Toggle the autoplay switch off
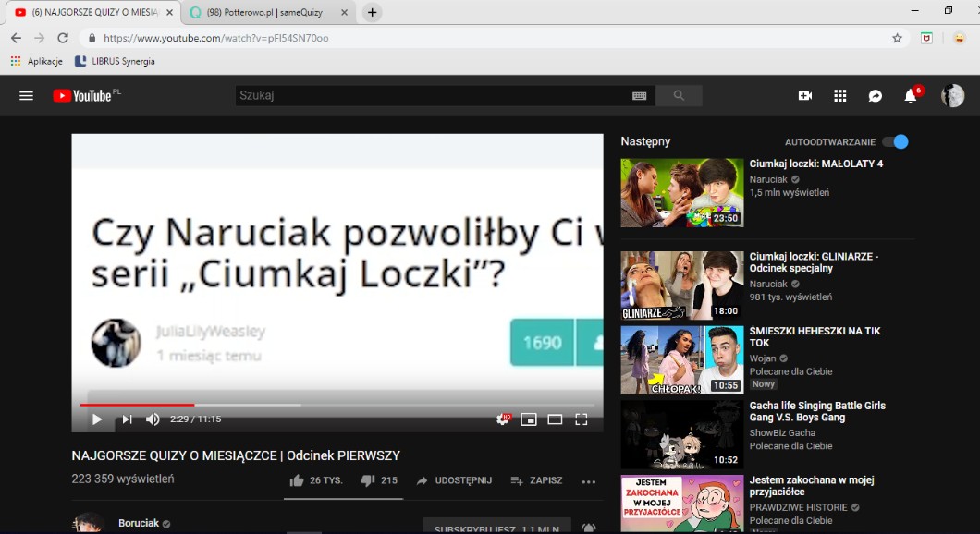 [x=895, y=142]
